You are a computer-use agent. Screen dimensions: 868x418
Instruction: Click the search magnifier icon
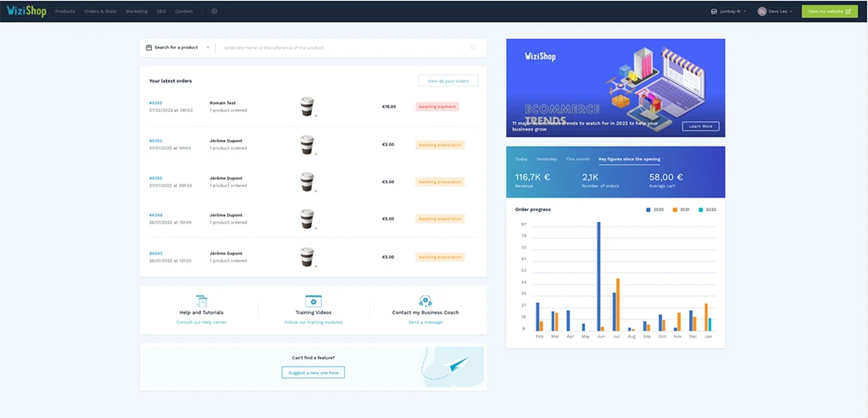[x=473, y=47]
